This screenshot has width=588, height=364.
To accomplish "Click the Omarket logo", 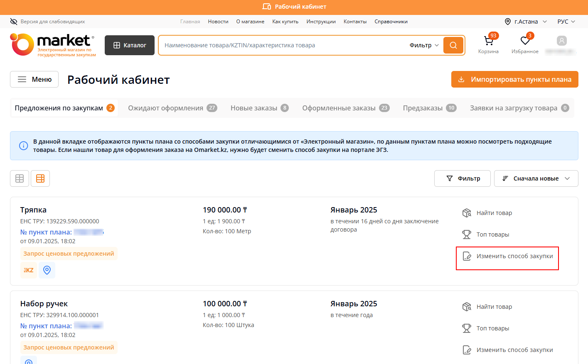I will tap(53, 45).
